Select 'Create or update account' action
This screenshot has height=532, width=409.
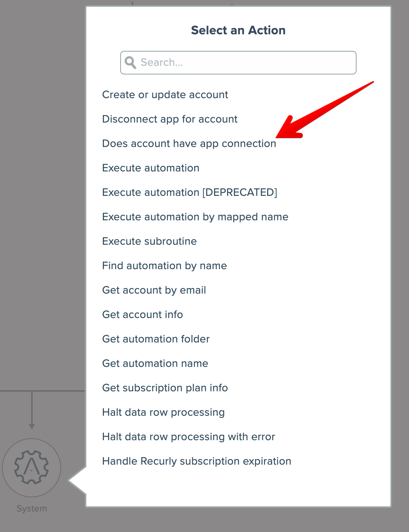165,95
